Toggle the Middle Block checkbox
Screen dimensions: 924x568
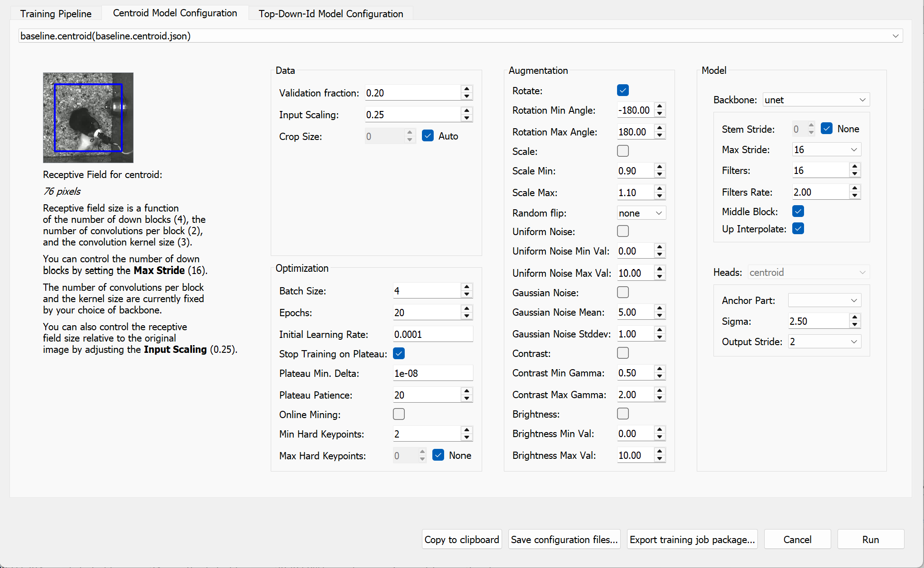798,211
